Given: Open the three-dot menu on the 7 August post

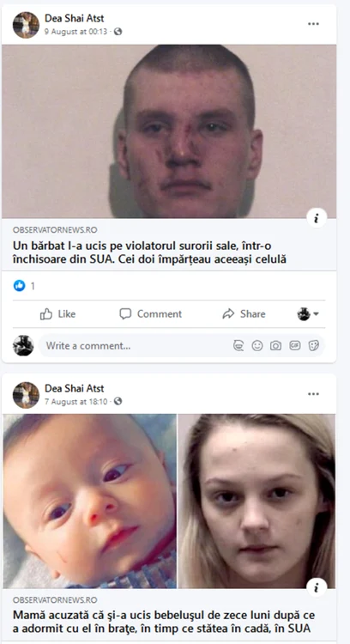Looking at the screenshot, I should (x=313, y=394).
